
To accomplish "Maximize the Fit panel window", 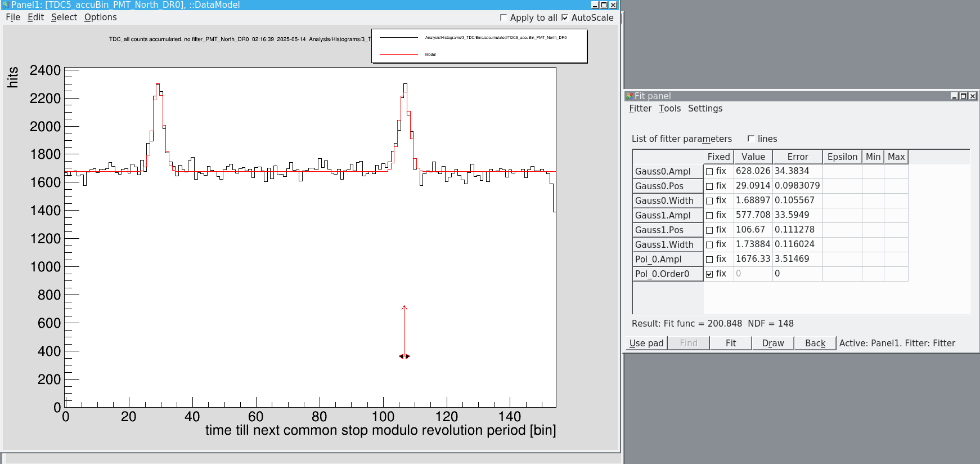I will pyautogui.click(x=963, y=96).
